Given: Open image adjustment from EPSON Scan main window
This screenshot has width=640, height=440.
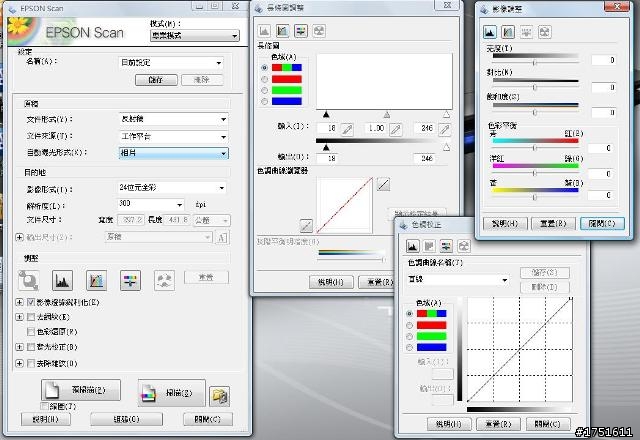Looking at the screenshot, I should [x=131, y=280].
